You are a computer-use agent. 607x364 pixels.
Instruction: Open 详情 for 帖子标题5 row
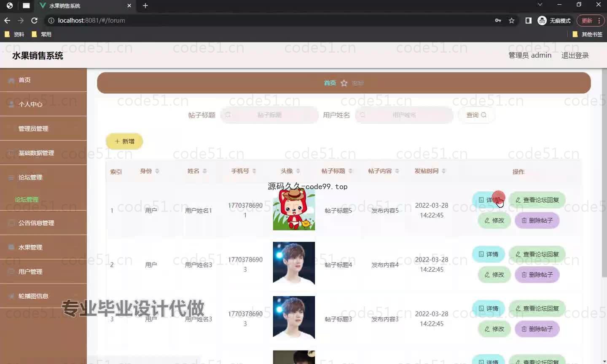click(x=488, y=200)
